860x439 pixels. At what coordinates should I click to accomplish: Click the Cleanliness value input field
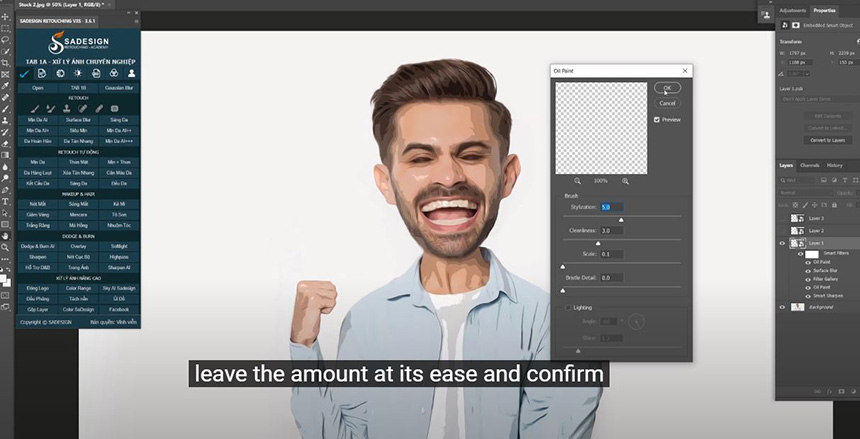606,230
